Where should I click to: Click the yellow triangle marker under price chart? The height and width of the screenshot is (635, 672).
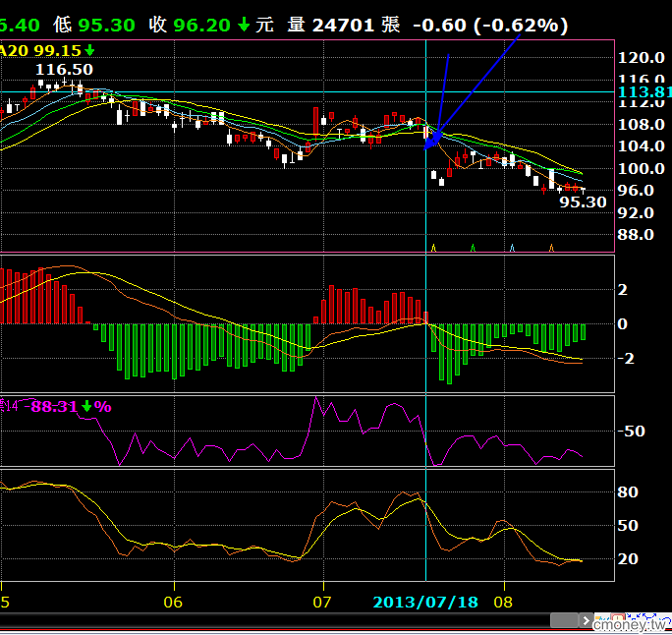(433, 248)
